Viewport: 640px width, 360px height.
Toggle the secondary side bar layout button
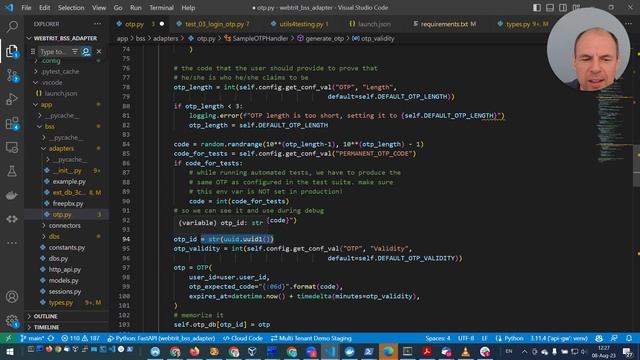coord(563,8)
